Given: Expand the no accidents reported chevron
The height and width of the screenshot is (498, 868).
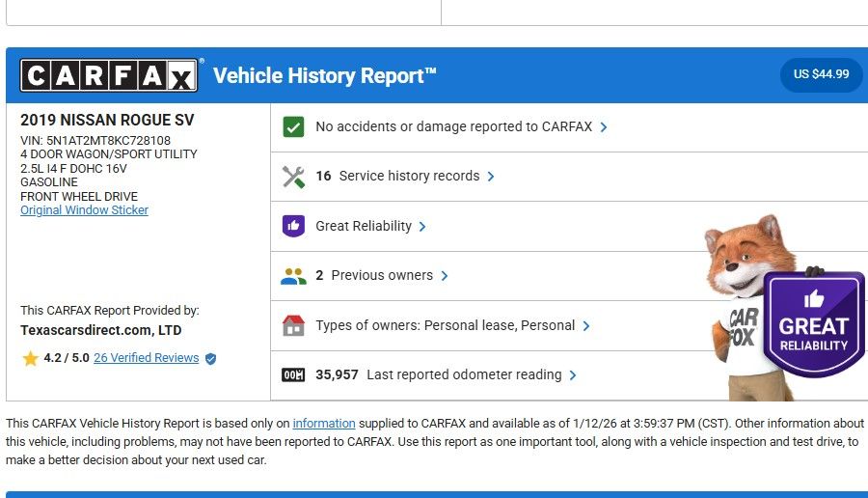Looking at the screenshot, I should tap(604, 127).
